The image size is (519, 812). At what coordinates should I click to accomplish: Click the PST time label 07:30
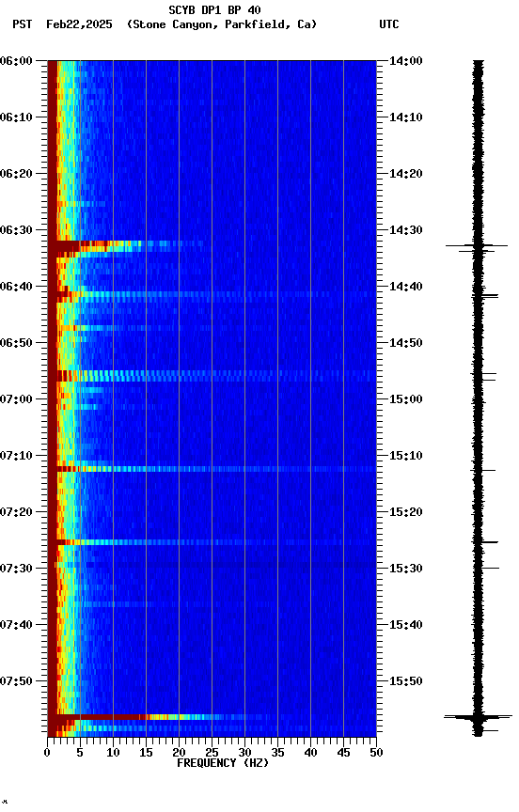(16, 569)
